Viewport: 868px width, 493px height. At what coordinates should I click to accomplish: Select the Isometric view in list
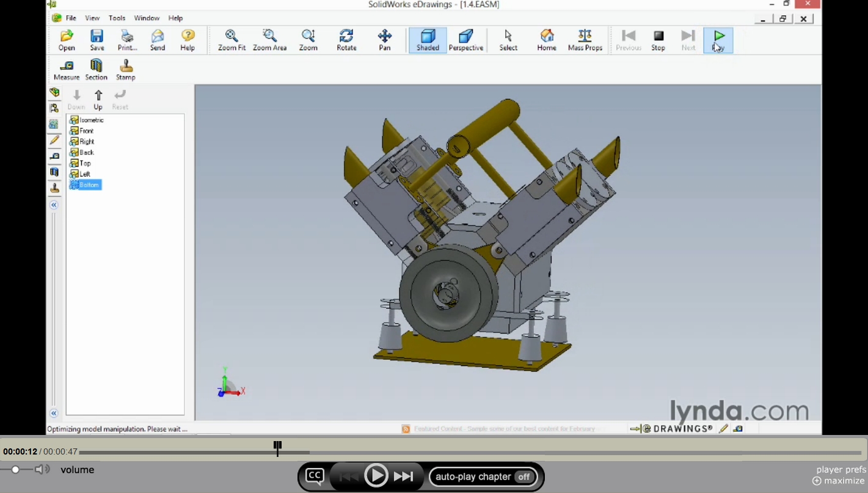[91, 120]
